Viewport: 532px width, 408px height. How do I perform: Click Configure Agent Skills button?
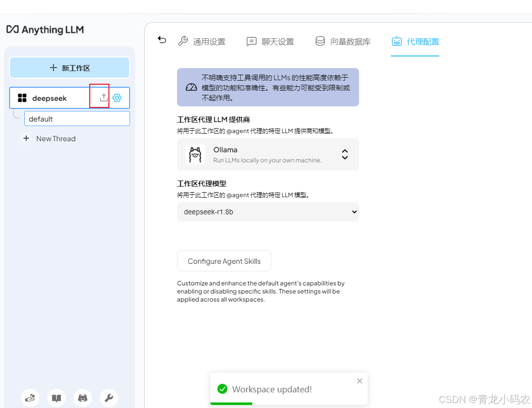[224, 261]
